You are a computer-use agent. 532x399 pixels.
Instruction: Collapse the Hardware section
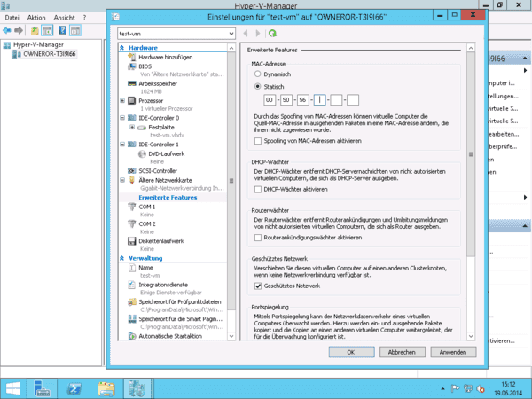[x=121, y=48]
